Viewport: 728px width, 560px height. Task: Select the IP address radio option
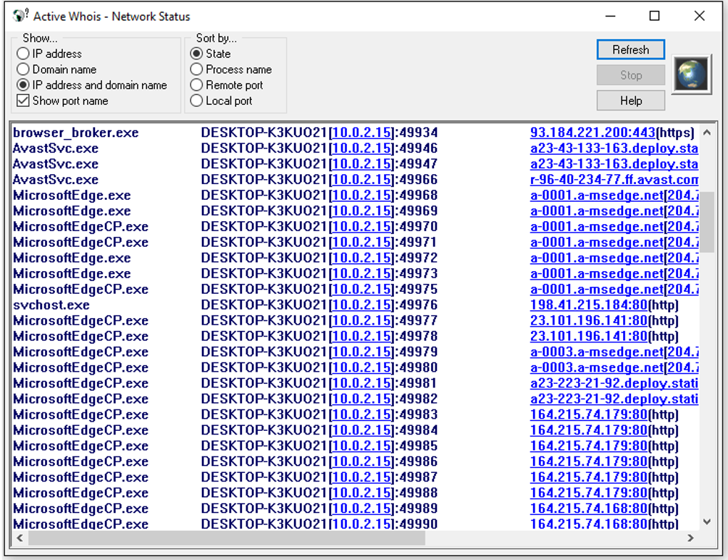[49, 54]
